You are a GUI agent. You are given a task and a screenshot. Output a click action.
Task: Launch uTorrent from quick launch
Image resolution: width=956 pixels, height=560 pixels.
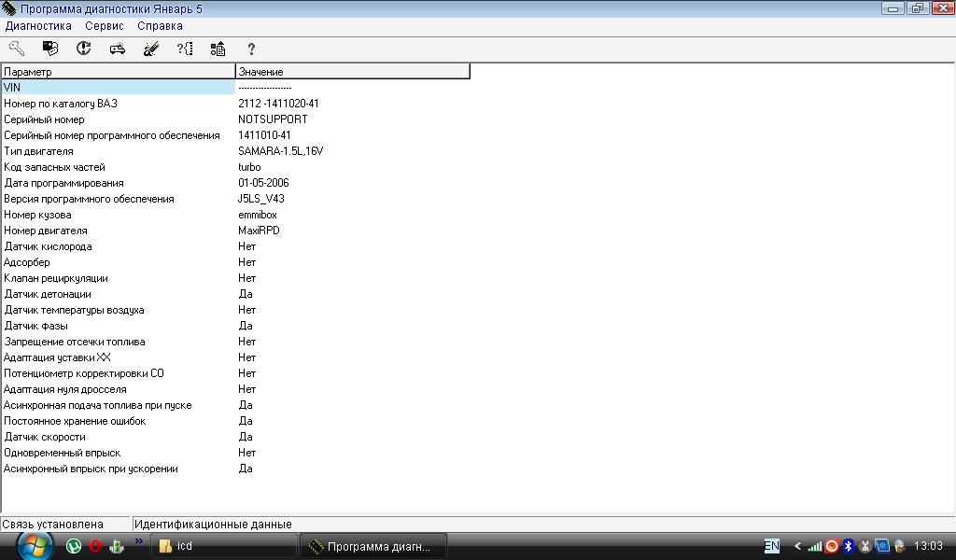coord(74,546)
